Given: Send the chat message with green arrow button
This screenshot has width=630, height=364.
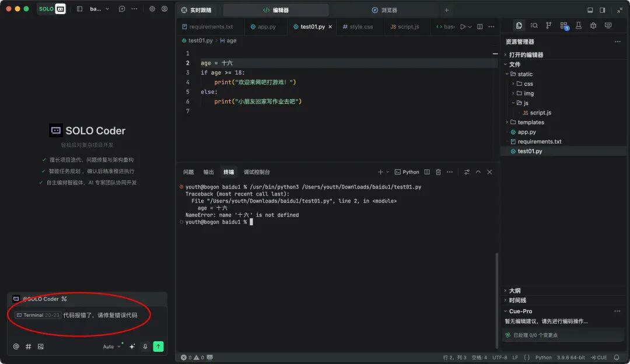Looking at the screenshot, I should click(x=158, y=346).
